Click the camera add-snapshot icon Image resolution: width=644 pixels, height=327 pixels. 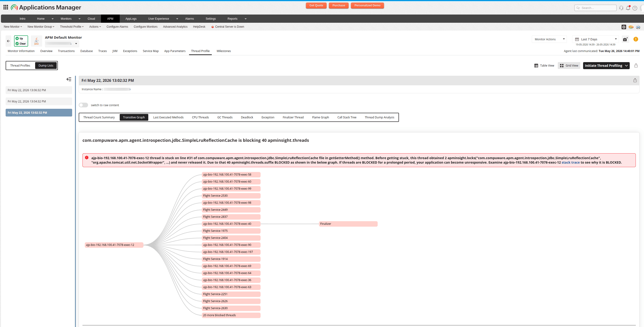click(625, 39)
